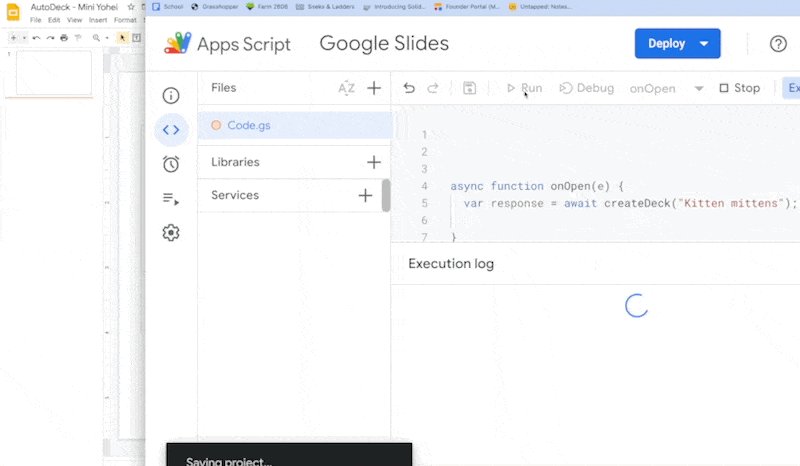Click the Slides new slide plus icon

click(13, 37)
